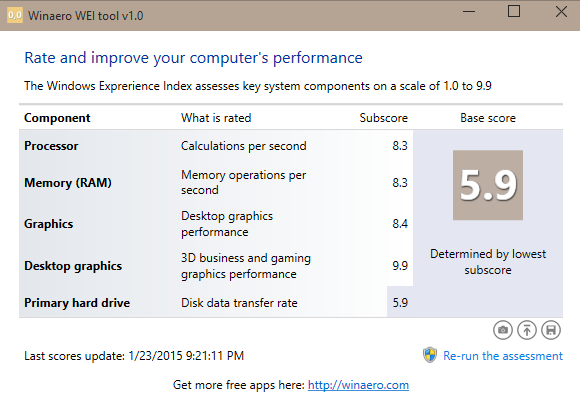Click the floppy disk save icon
The image size is (580, 395).
point(551,330)
